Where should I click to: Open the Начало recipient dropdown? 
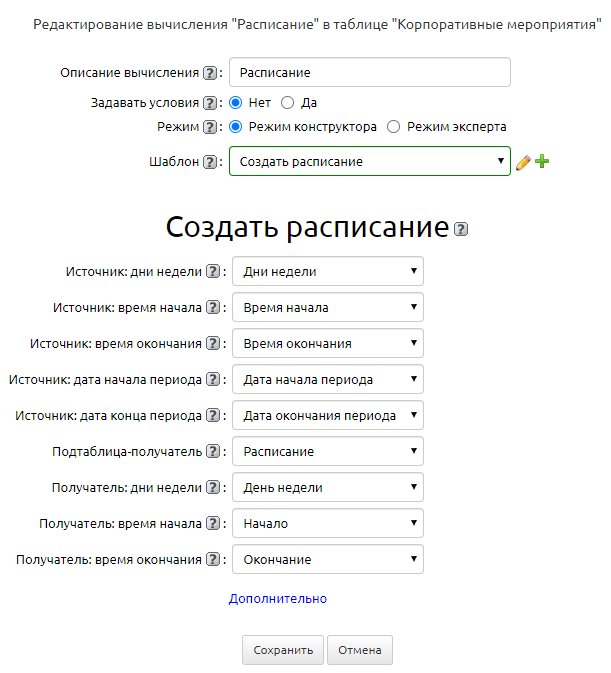pyautogui.click(x=328, y=524)
